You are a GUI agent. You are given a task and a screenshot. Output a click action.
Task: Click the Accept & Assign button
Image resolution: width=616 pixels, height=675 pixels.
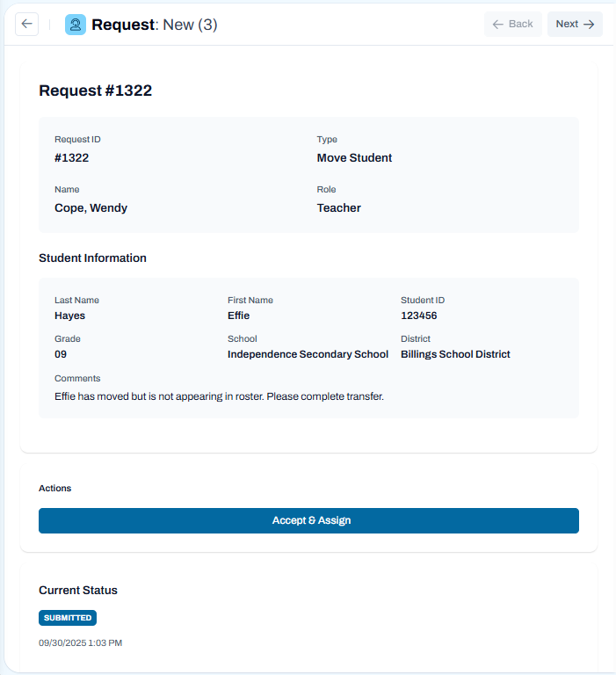click(x=308, y=520)
